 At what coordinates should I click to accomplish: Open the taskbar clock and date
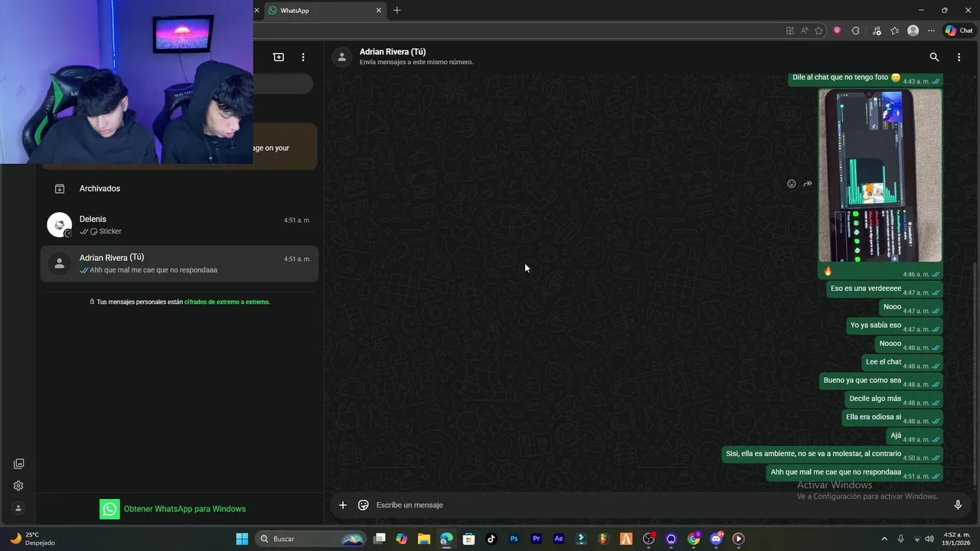pos(957,539)
